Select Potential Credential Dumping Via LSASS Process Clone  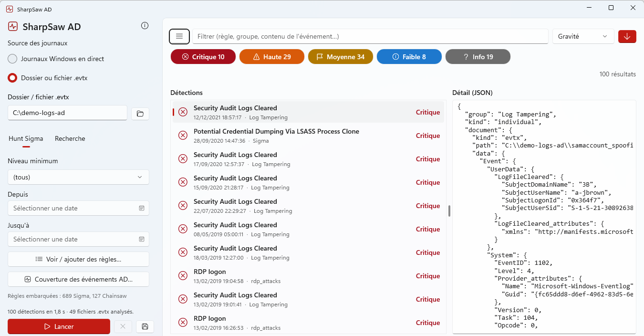pyautogui.click(x=308, y=136)
